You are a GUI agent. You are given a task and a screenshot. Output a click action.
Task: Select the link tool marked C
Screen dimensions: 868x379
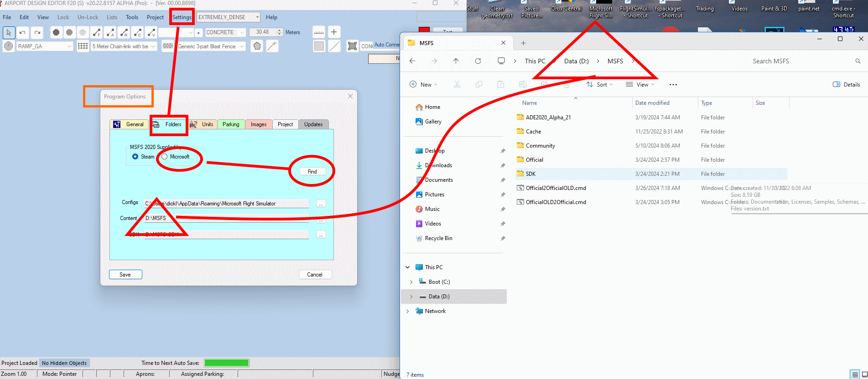[137, 32]
